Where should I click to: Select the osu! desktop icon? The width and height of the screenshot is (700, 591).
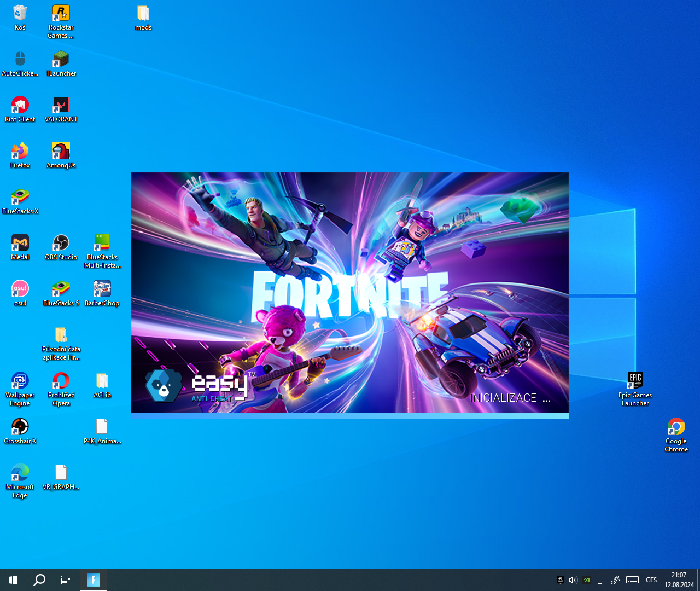20,293
